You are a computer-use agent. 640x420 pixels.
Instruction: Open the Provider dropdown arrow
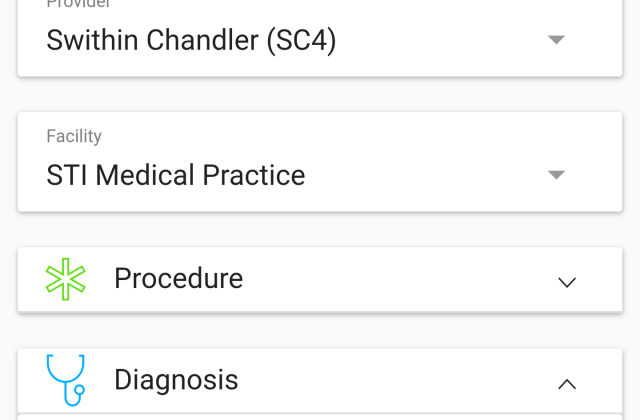pyautogui.click(x=557, y=40)
